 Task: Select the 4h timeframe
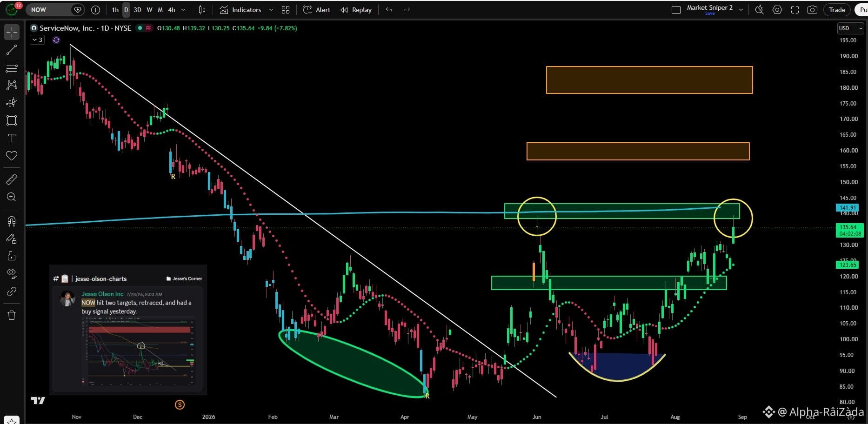[x=172, y=10]
